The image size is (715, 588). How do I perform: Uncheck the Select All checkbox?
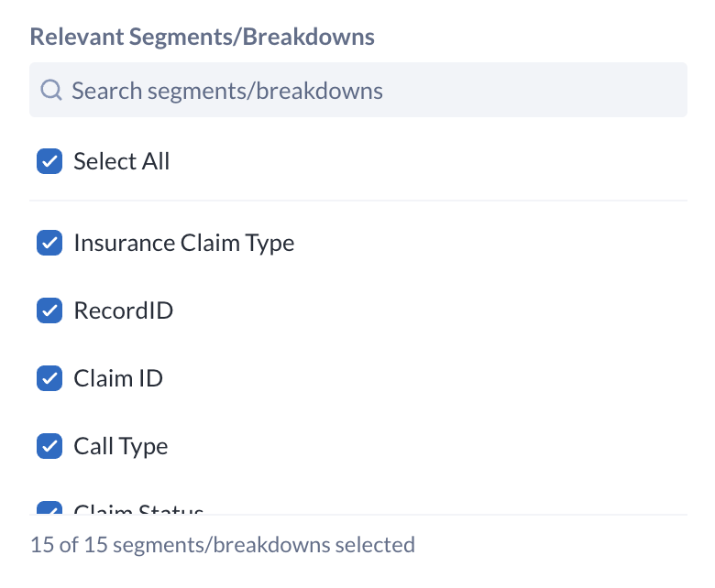(x=49, y=161)
